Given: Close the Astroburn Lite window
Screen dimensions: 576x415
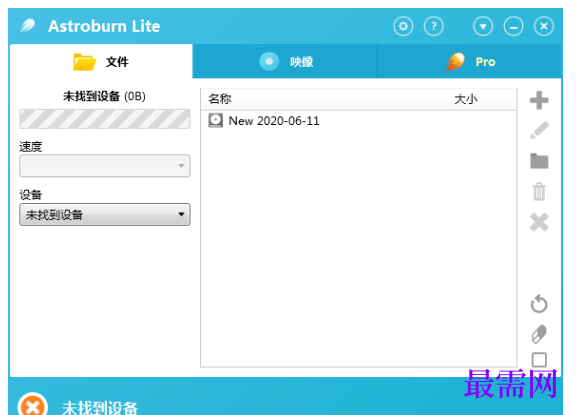Looking at the screenshot, I should click(x=544, y=26).
